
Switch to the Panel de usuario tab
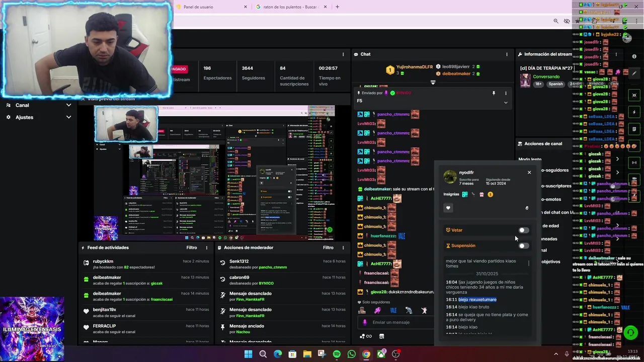pos(210,7)
